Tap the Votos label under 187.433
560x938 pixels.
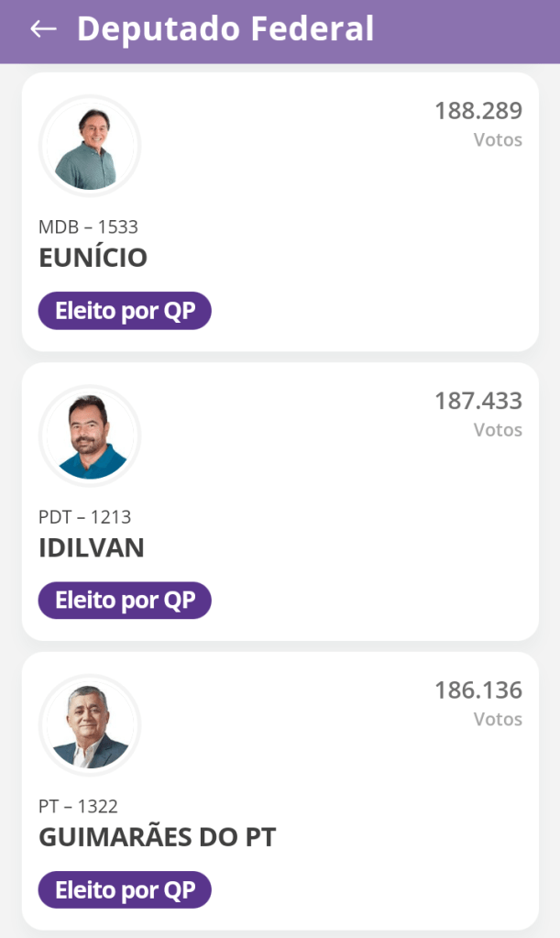tap(498, 430)
